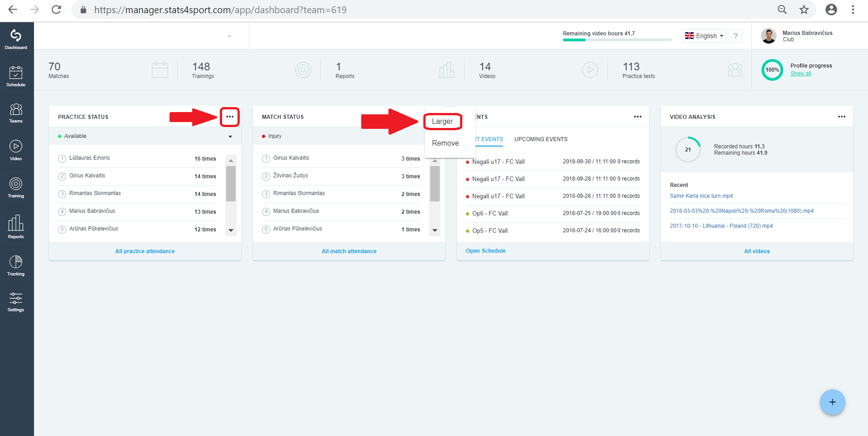
Task: Click the remaining video hours progress bar
Action: click(x=617, y=40)
